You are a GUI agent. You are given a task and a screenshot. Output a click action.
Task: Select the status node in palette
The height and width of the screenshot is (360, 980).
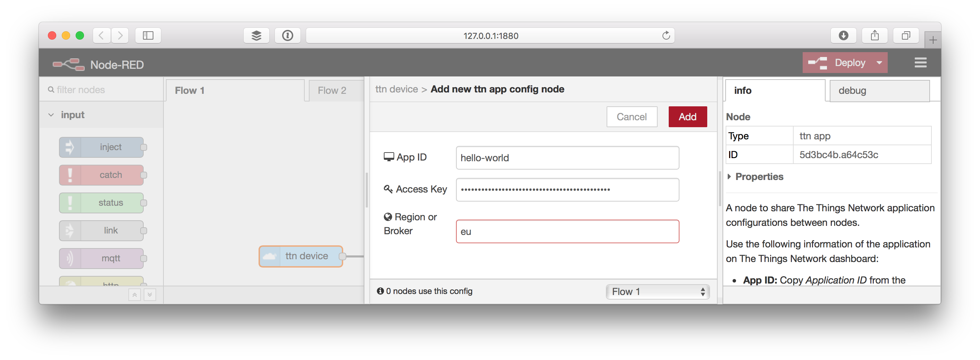tap(102, 203)
